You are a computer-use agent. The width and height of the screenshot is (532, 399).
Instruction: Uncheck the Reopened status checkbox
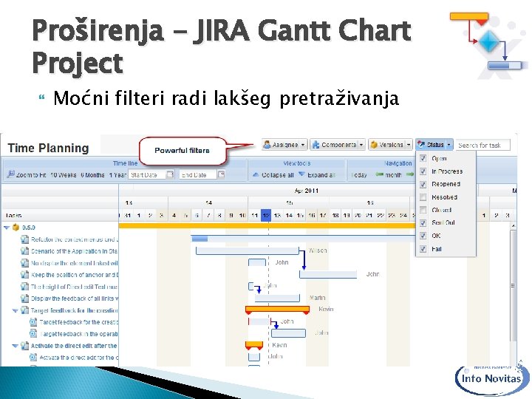tap(423, 184)
